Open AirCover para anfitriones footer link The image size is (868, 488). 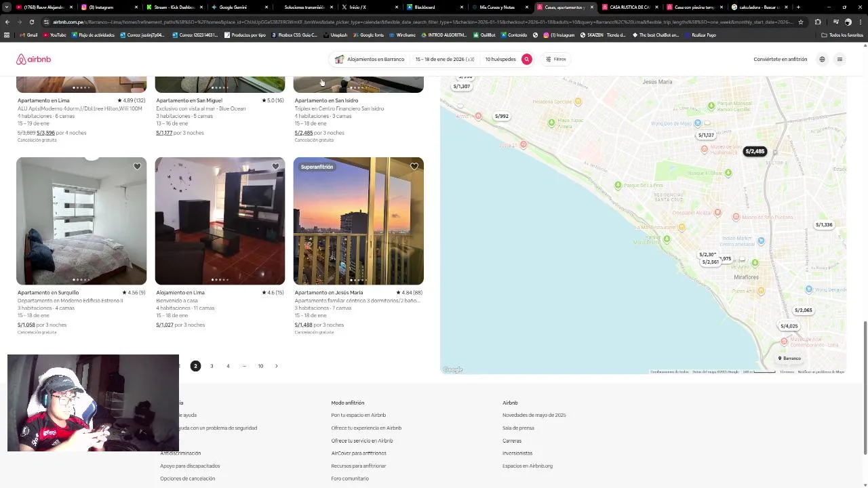(359, 453)
